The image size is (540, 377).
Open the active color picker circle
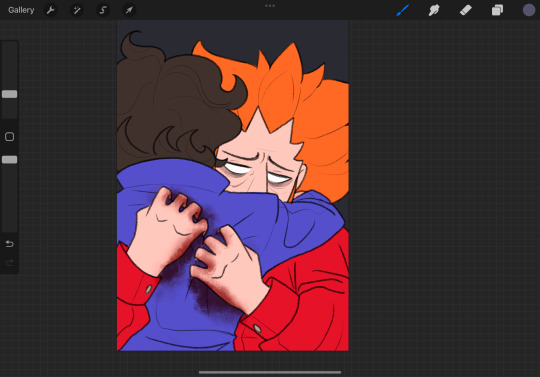click(529, 10)
